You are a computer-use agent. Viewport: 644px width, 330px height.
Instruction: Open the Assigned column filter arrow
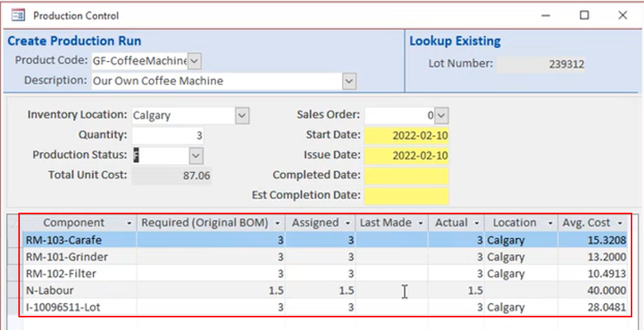click(348, 223)
